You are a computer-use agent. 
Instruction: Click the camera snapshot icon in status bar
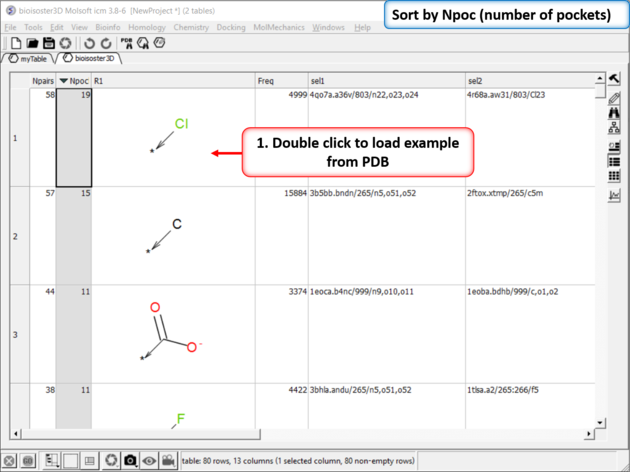[131, 460]
